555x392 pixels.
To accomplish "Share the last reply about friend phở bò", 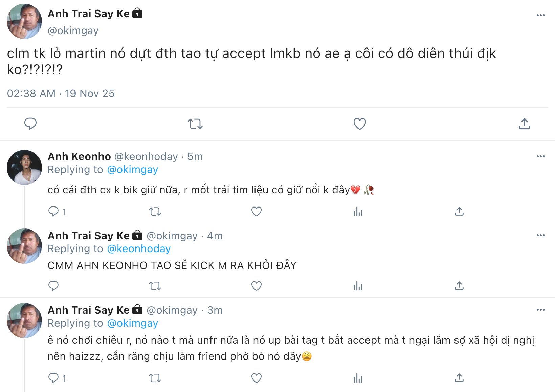I will 459,378.
